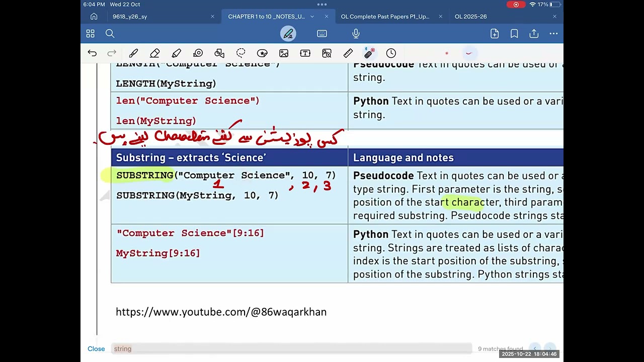The height and width of the screenshot is (362, 644).
Task: Toggle the laser pointer tool
Action: [369, 53]
